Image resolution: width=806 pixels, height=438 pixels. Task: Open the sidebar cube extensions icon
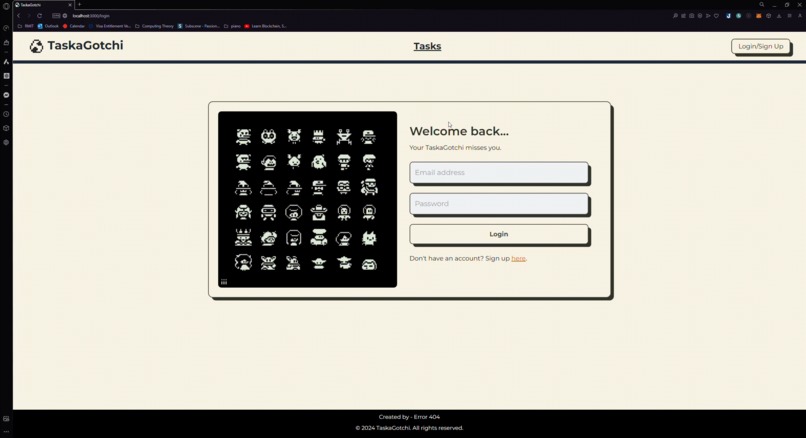point(6,128)
